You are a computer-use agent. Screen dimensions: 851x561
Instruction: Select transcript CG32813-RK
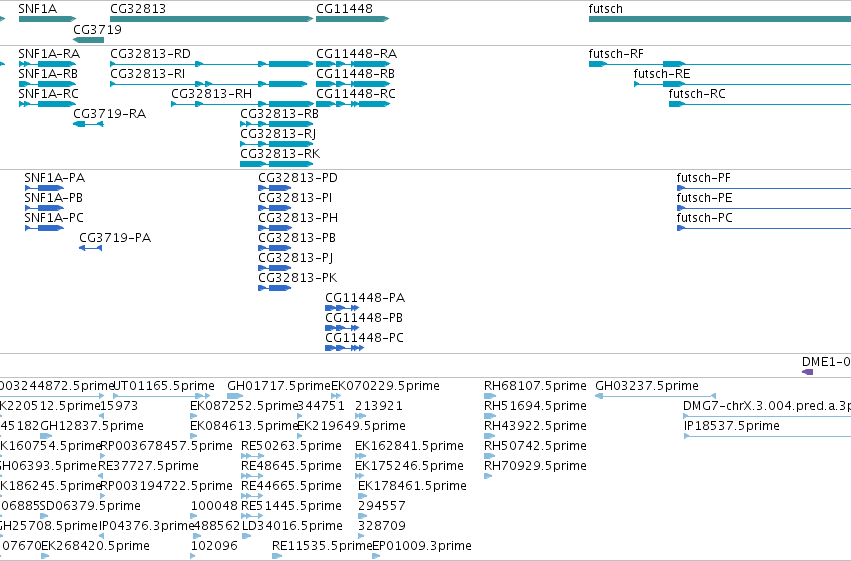coord(277,164)
